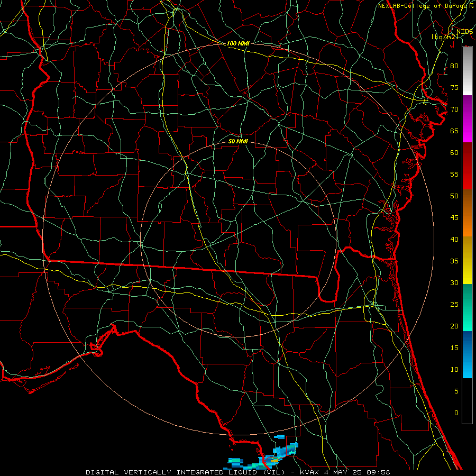Click the scale value 20
476x476 pixels.
(x=454, y=326)
